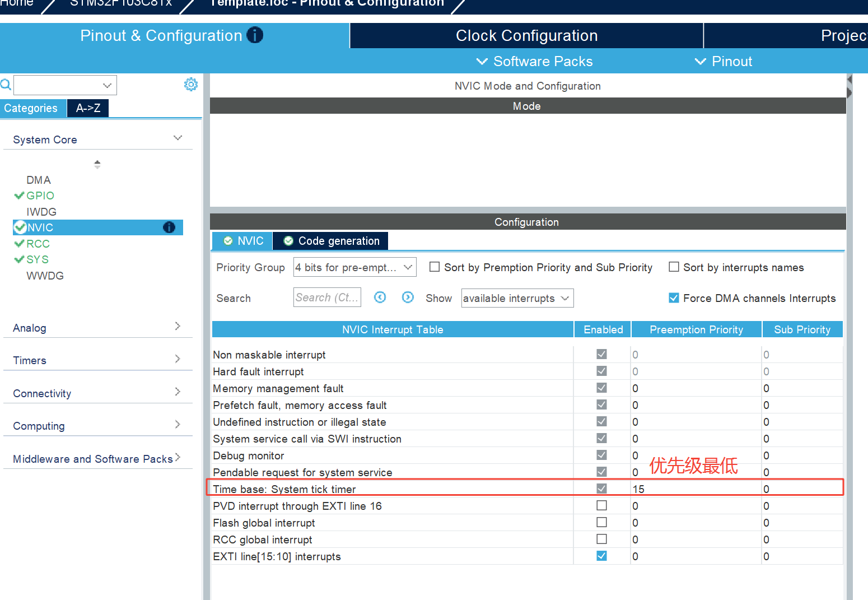
Task: Click the right-side vertical scrollbar
Action: point(850,336)
